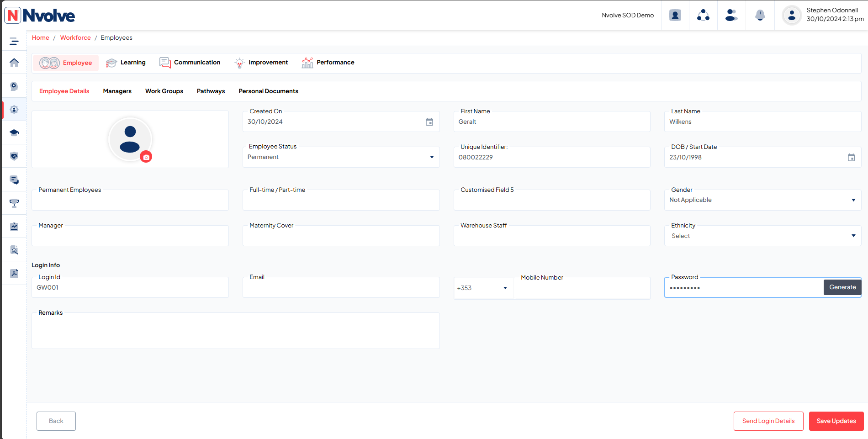This screenshot has height=439, width=868.
Task: Click the PDF document sidebar icon
Action: click(14, 273)
